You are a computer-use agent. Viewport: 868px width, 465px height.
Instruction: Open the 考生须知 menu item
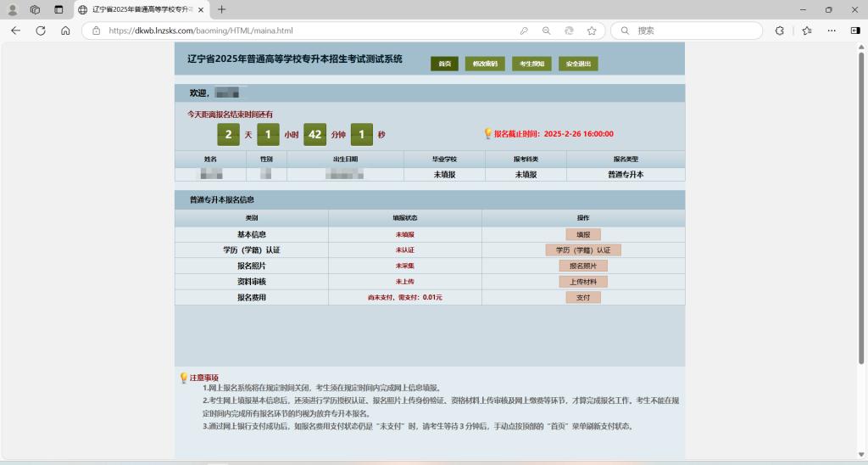point(531,64)
